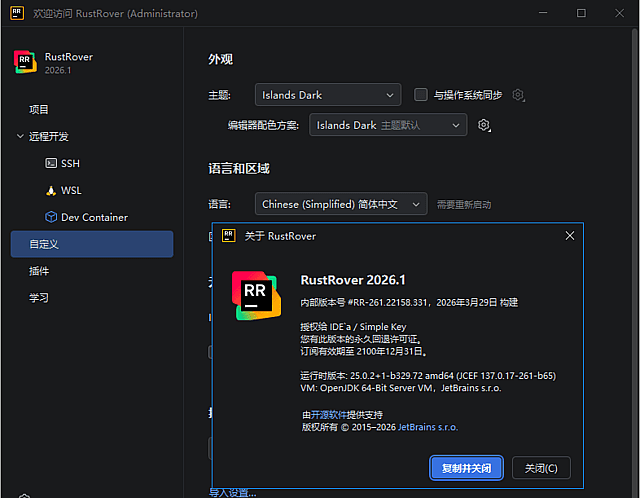The image size is (640, 498).
Task: Click the 授权给 IDE`a / Simple Key text
Action: 353,327
